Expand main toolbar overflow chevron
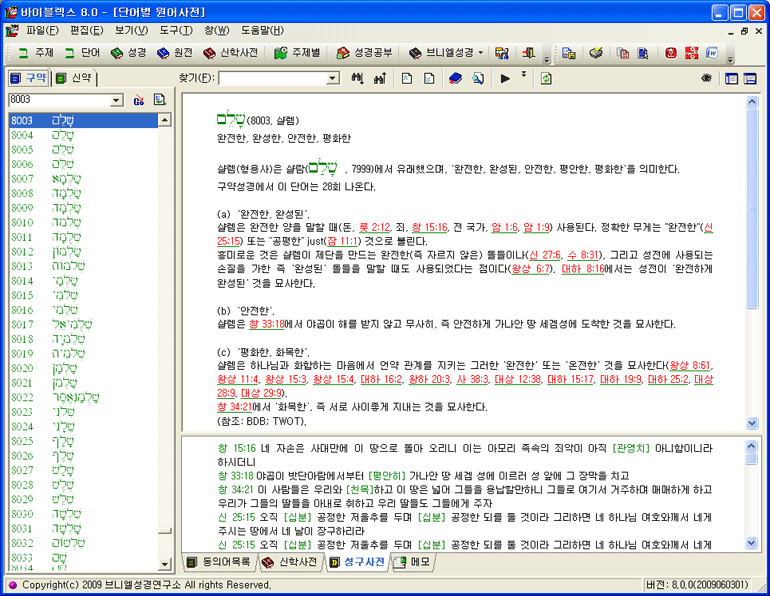 547,59
